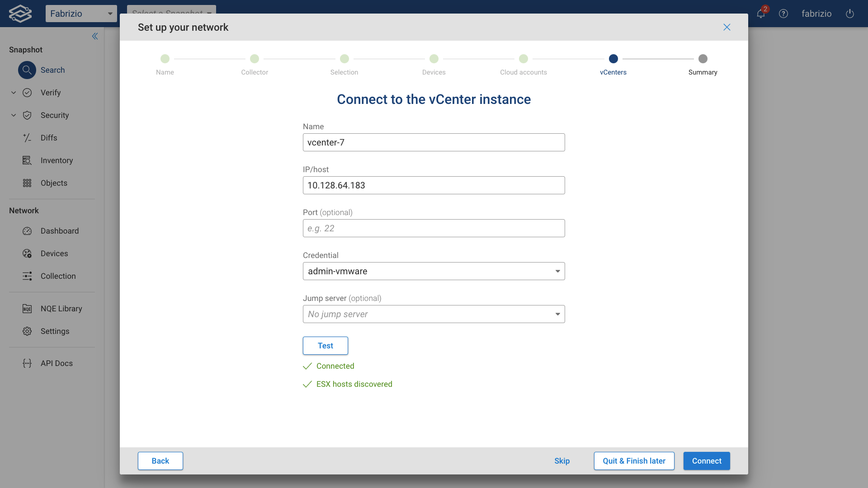
Task: Click the Test connection button
Action: pos(325,346)
